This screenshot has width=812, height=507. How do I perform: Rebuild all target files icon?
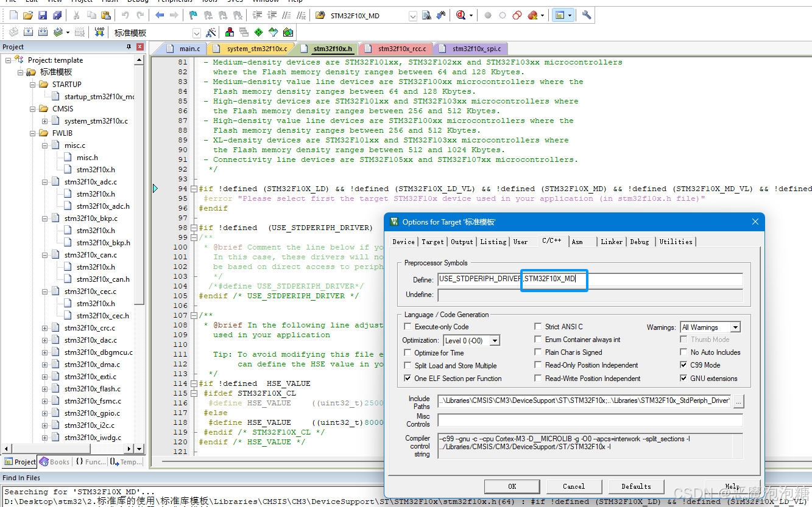[43, 32]
